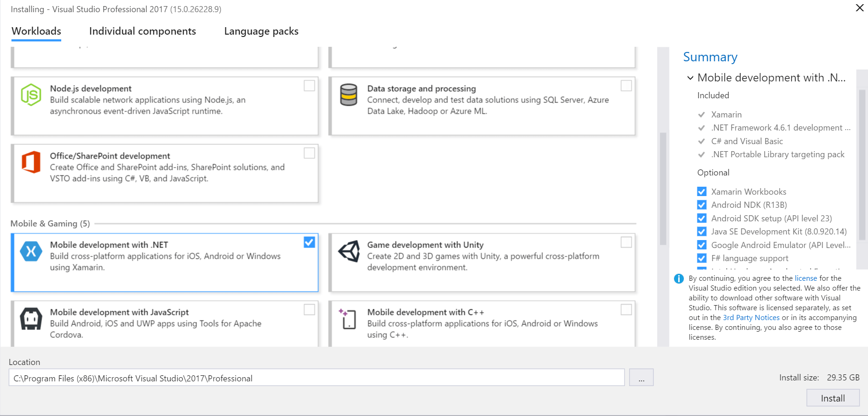Click .NET Framework 4.6.1 development item
This screenshot has height=416, width=868.
tap(781, 128)
